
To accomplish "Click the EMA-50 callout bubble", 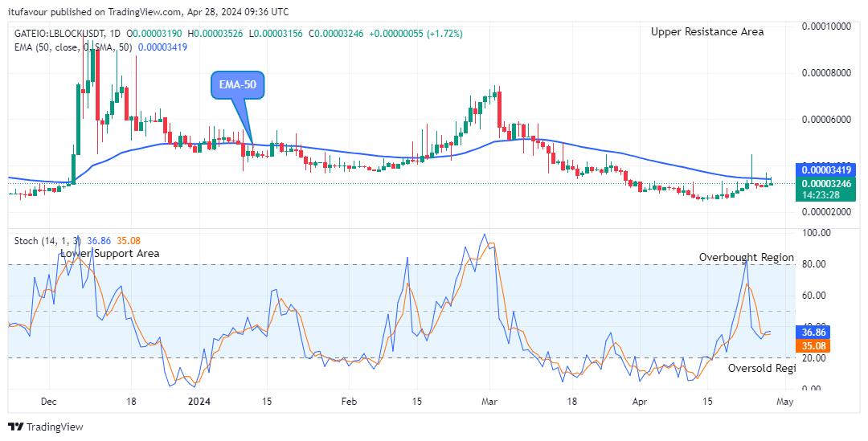I will 237,86.
